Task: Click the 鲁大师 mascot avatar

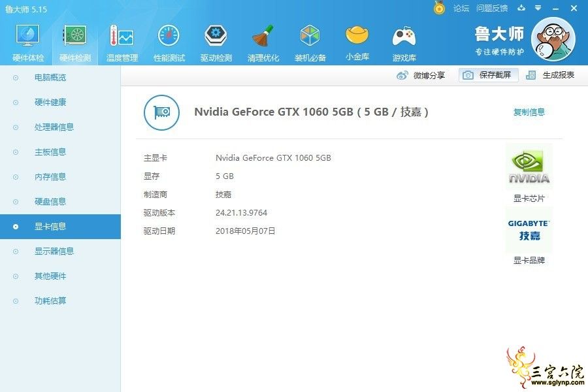Action: (553, 39)
